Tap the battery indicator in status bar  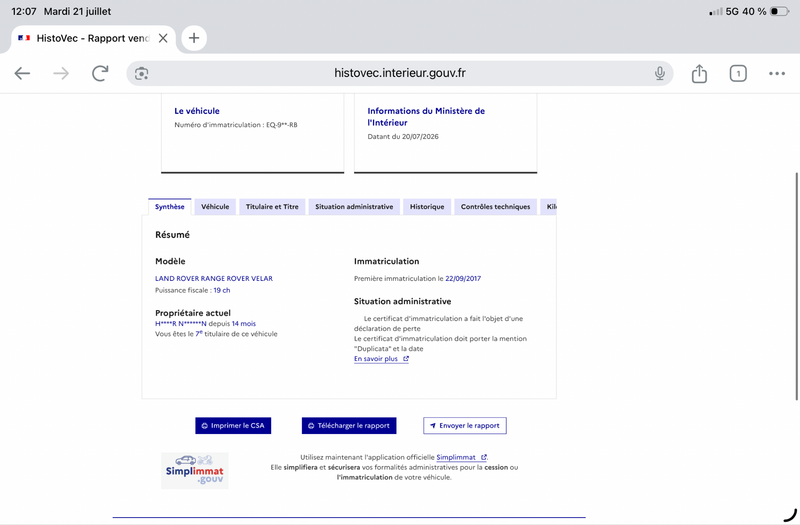click(x=780, y=11)
